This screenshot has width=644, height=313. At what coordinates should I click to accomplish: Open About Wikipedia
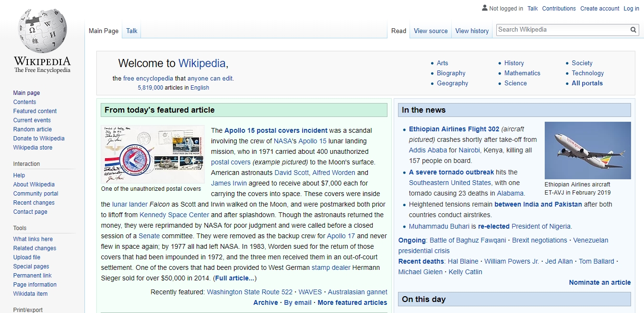34,185
